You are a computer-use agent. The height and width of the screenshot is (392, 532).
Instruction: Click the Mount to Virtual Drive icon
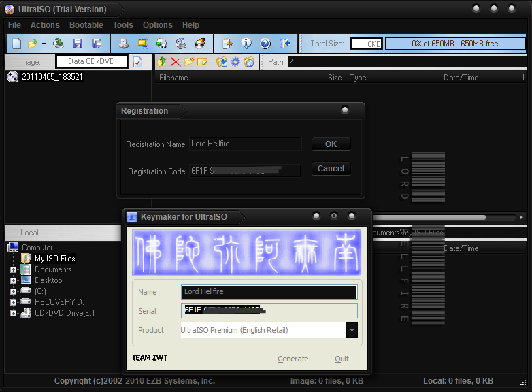pyautogui.click(x=181, y=44)
